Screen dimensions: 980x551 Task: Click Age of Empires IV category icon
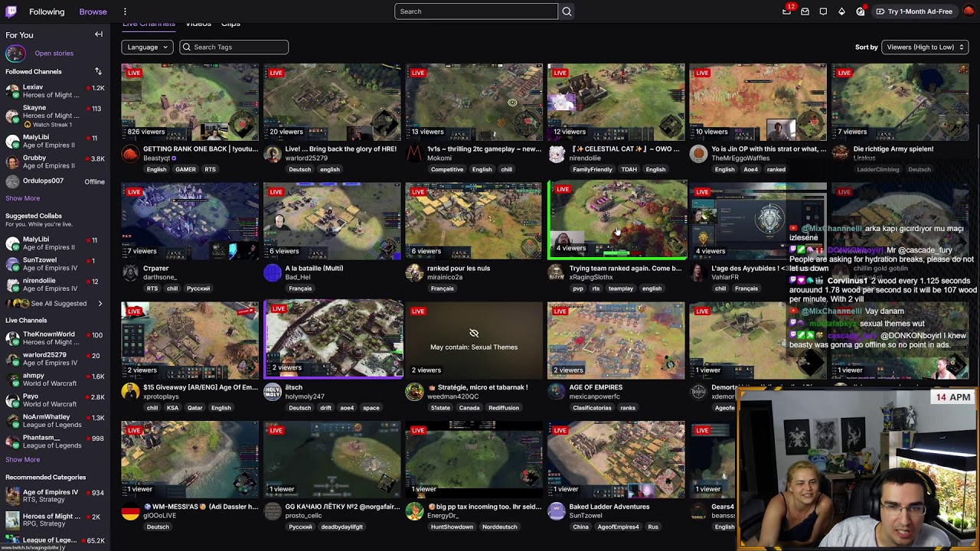[12, 496]
